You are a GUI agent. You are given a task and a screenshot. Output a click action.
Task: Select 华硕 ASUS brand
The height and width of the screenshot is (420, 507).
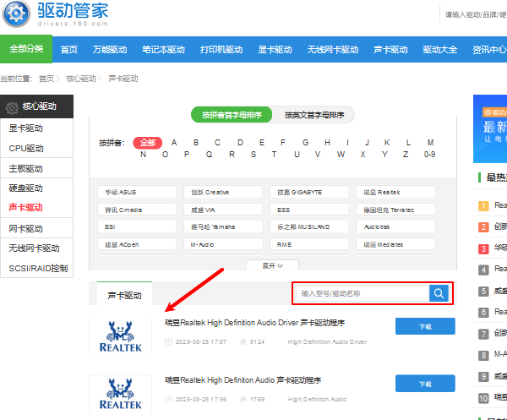tap(137, 192)
